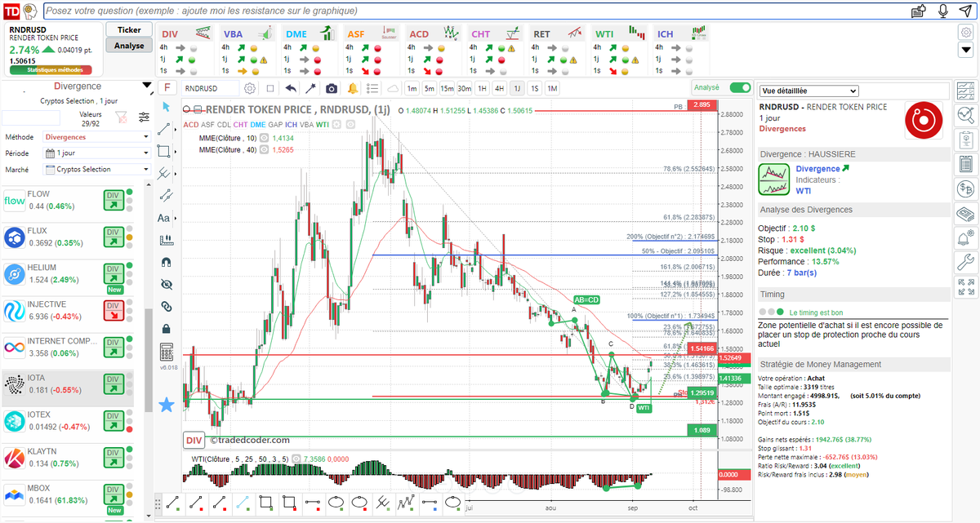This screenshot has width=980, height=523.
Task: Open the Vue détaillée dropdown
Action: [x=808, y=91]
